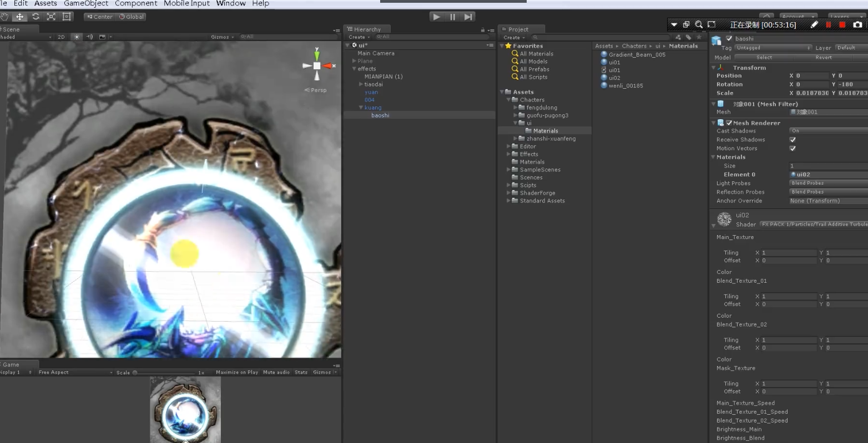
Task: Click the Model Revert button
Action: (x=824, y=57)
